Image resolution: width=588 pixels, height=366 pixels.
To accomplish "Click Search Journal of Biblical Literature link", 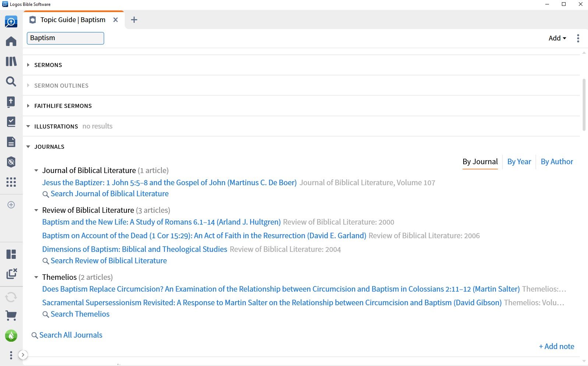I will (x=110, y=194).
